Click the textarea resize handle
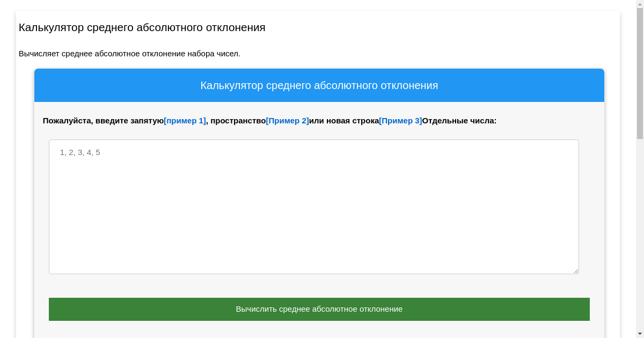Image resolution: width=644 pixels, height=338 pixels. [576, 271]
